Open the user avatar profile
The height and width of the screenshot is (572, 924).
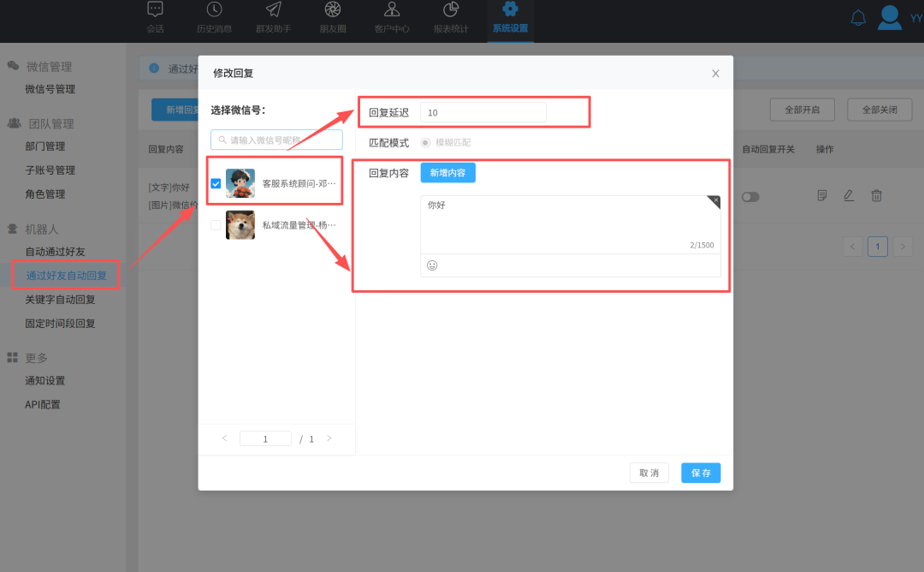click(x=889, y=18)
